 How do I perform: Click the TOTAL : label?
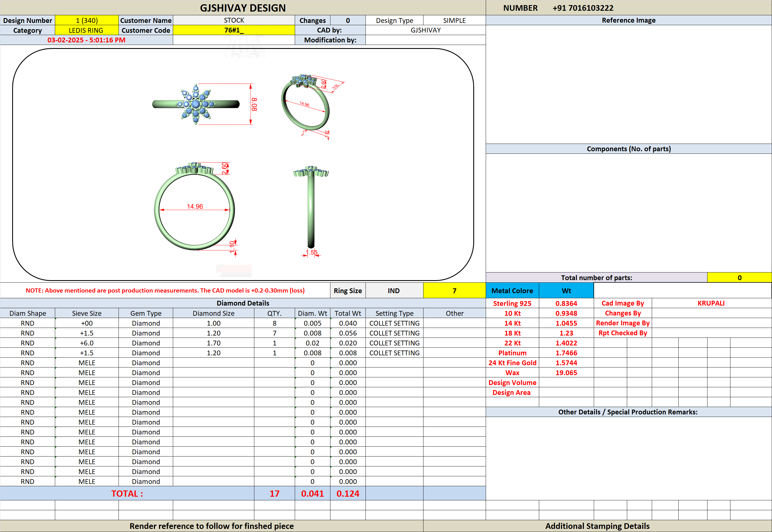127,493
